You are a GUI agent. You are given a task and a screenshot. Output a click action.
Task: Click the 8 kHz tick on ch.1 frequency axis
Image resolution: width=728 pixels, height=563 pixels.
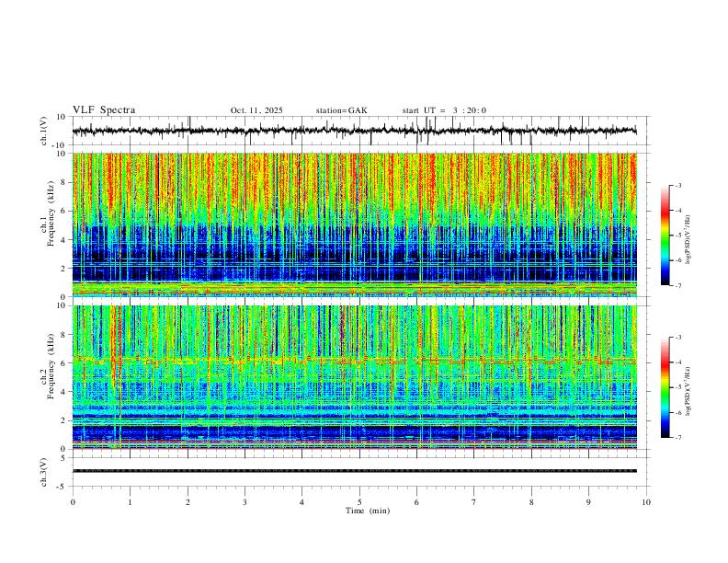pos(64,182)
